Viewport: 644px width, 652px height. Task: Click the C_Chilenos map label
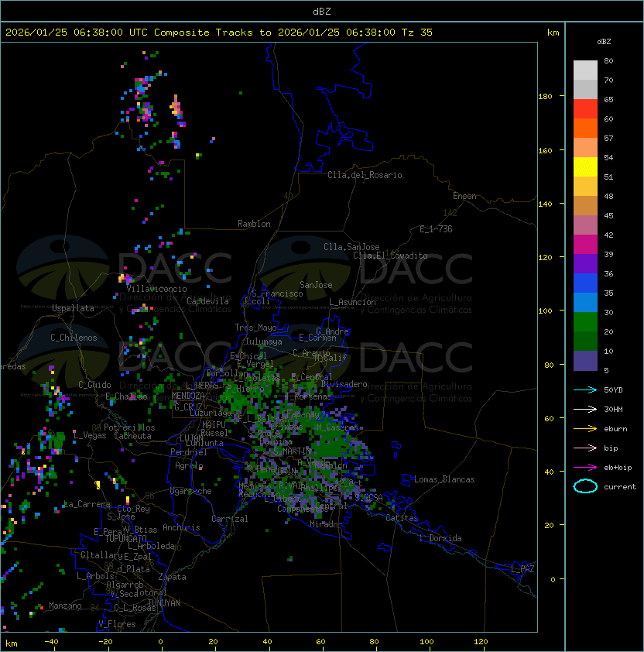[x=74, y=338]
